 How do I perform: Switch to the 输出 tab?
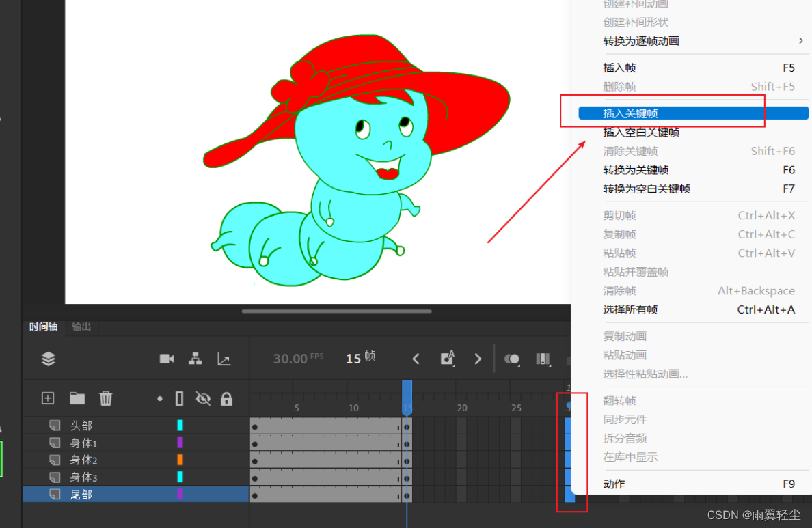click(81, 326)
